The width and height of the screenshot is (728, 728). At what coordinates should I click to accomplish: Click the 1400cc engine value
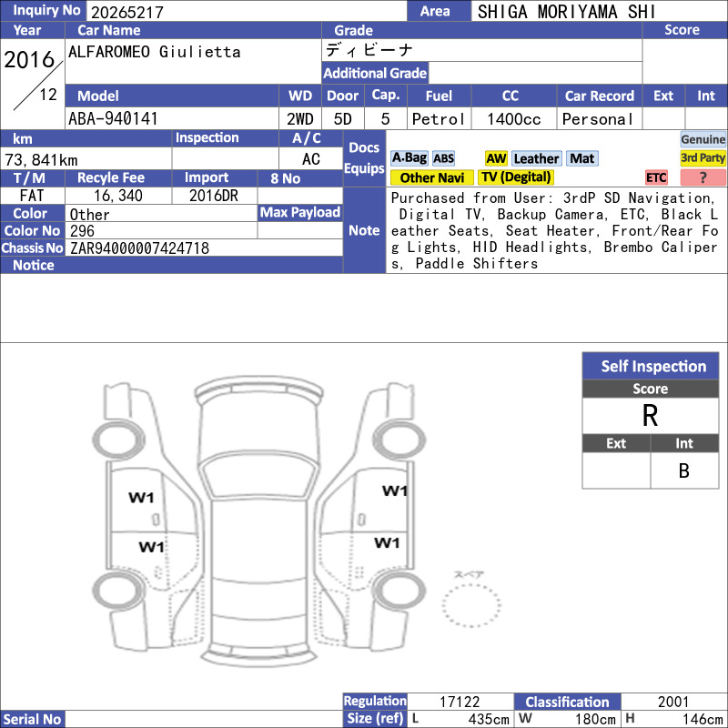pyautogui.click(x=513, y=119)
